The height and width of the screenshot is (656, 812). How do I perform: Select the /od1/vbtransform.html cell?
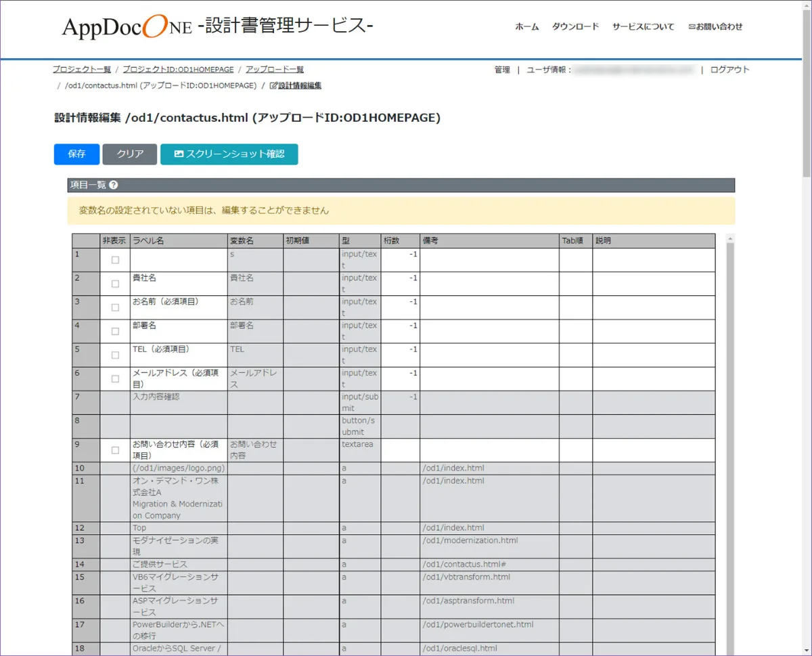[x=489, y=583]
